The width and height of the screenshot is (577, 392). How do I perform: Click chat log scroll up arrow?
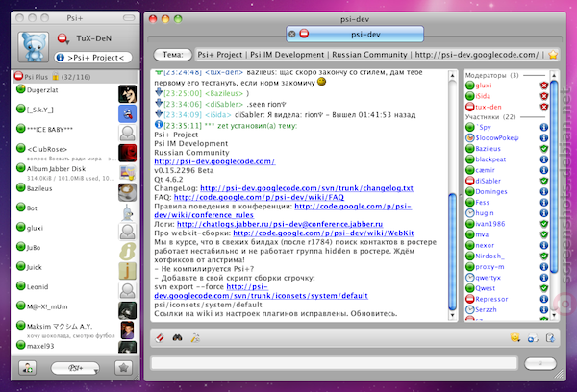tap(453, 75)
